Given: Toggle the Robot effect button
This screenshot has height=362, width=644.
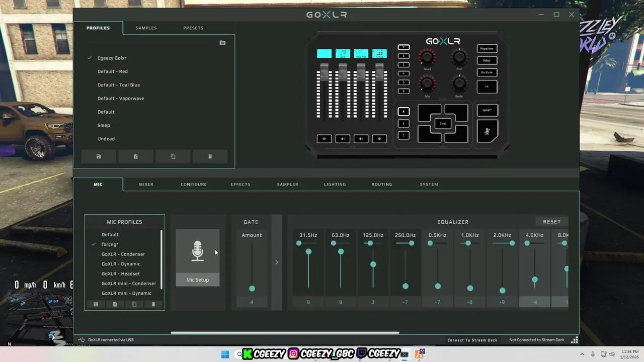Looking at the screenshot, I should click(x=487, y=60).
